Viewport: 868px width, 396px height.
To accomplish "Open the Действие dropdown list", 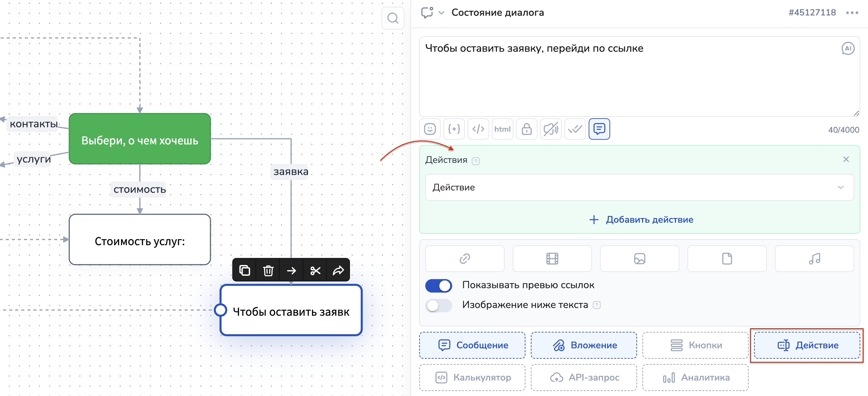I will click(639, 187).
